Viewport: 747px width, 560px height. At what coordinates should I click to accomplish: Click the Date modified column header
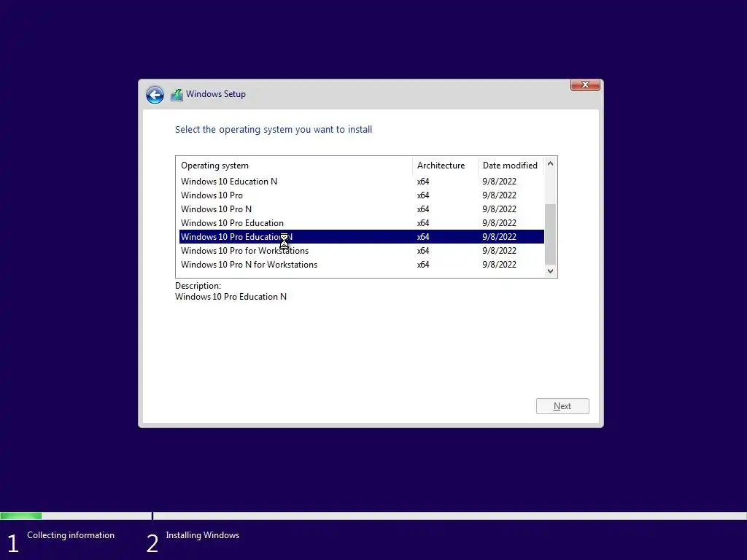pyautogui.click(x=511, y=166)
